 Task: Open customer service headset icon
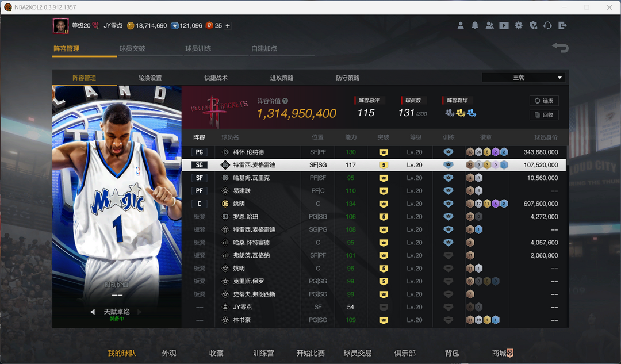(548, 25)
